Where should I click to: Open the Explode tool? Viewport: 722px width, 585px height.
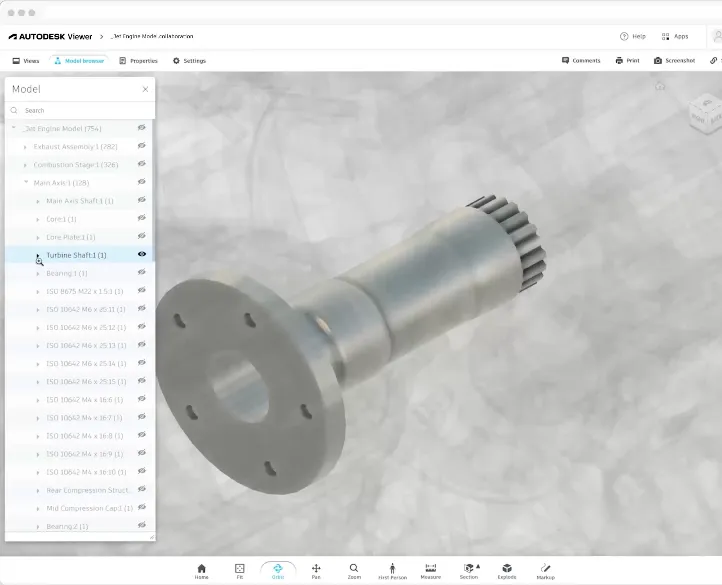(x=507, y=571)
